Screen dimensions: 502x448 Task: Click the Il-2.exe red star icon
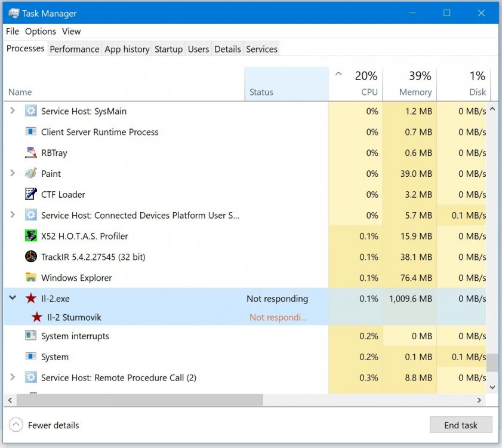[31, 299]
